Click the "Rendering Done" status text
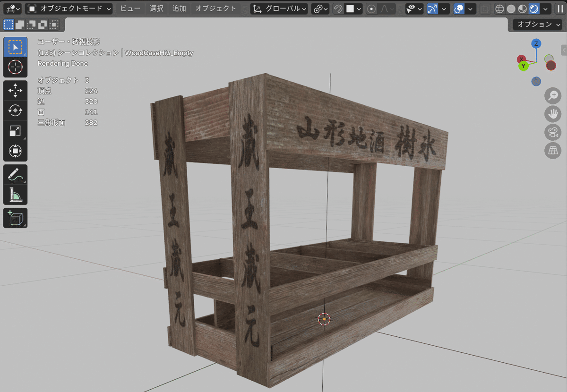The image size is (567, 392). click(x=62, y=63)
